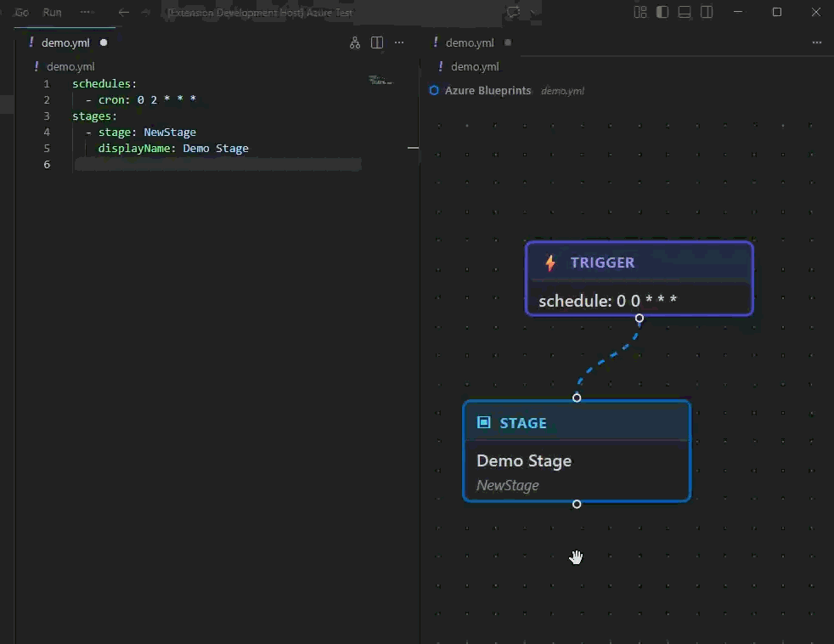Click the Demo Stage title

click(524, 460)
